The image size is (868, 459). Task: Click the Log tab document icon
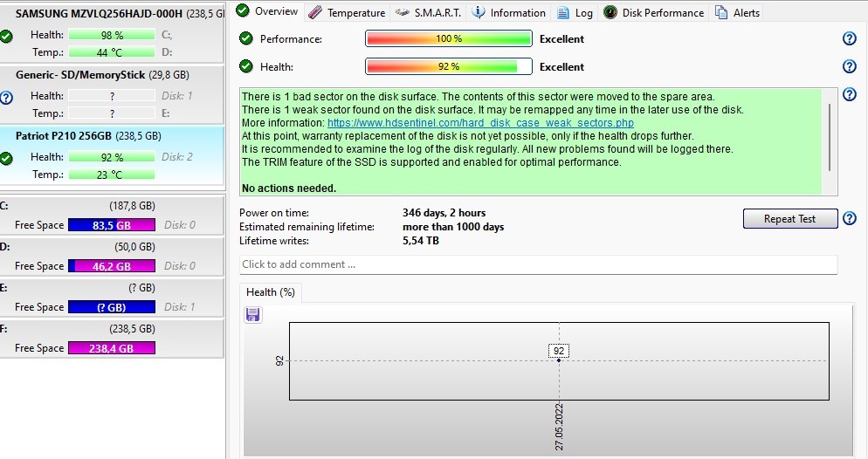(563, 13)
